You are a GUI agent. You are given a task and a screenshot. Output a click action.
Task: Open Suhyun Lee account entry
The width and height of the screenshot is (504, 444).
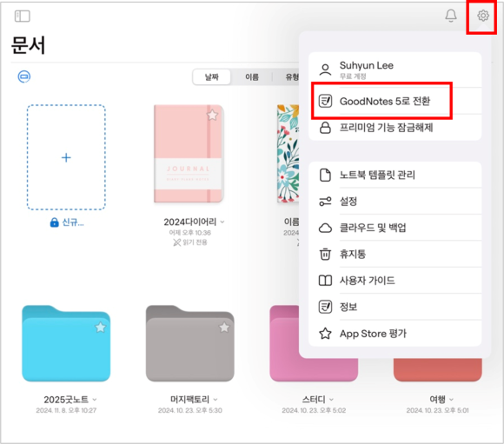tap(395, 70)
